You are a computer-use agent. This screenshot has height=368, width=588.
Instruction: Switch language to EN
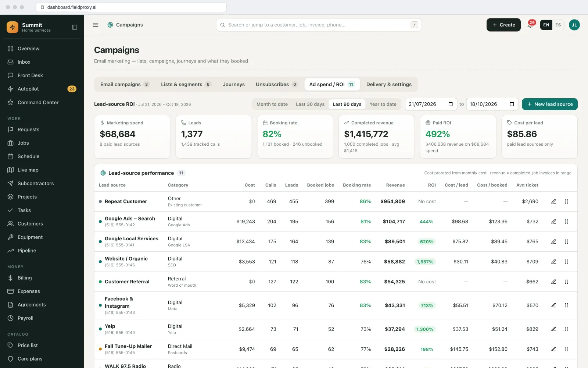(x=546, y=25)
